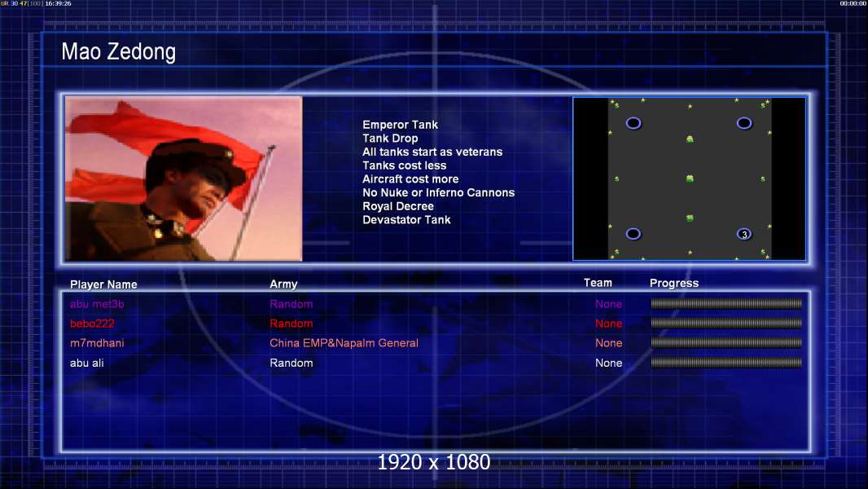Click the map preview thumbnail

pos(689,178)
